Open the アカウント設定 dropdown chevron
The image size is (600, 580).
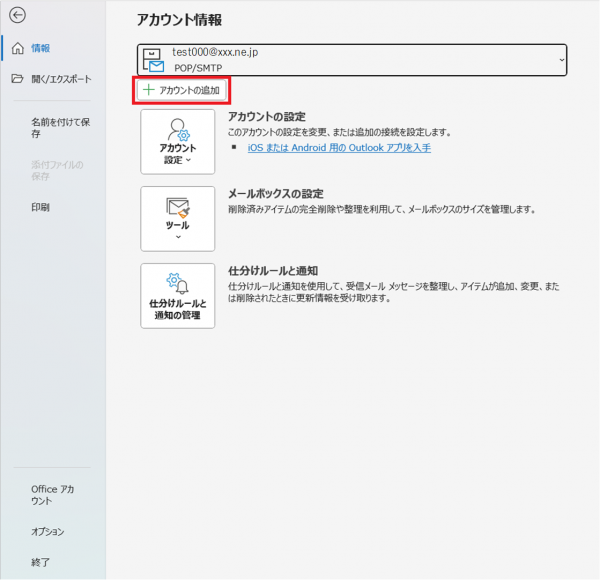(x=188, y=160)
